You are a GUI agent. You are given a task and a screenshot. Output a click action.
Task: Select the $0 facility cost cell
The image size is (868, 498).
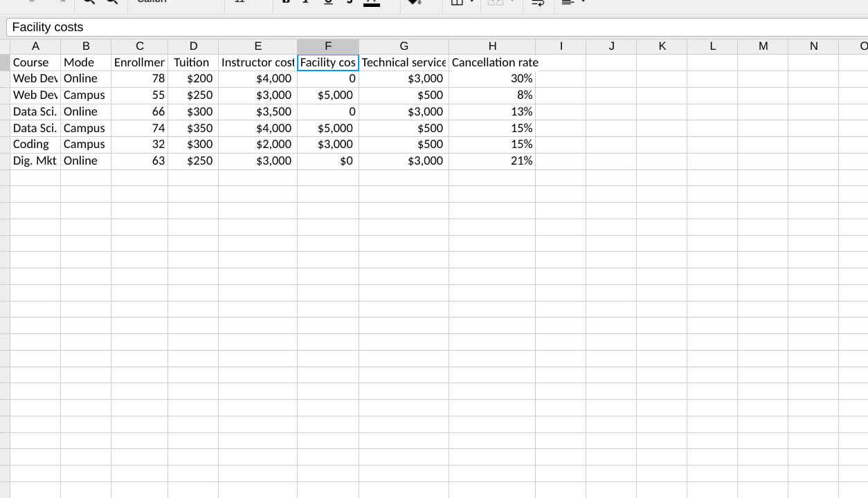328,160
